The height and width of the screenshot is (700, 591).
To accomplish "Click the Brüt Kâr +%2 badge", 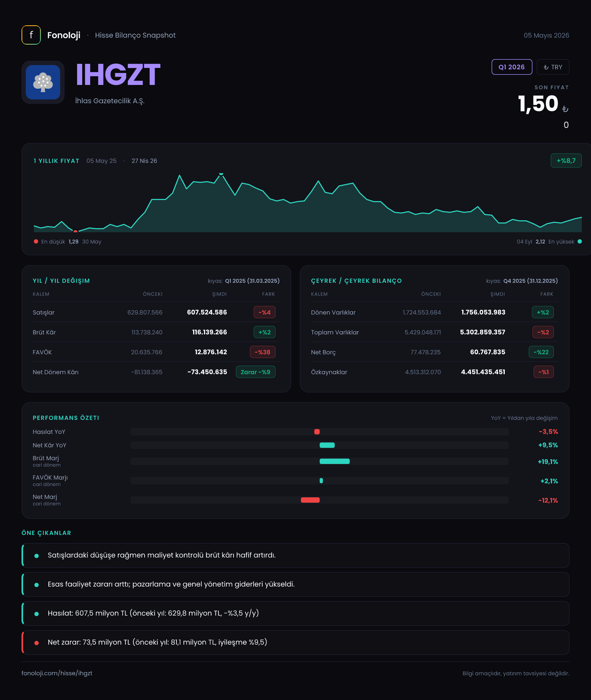I will pyautogui.click(x=264, y=332).
